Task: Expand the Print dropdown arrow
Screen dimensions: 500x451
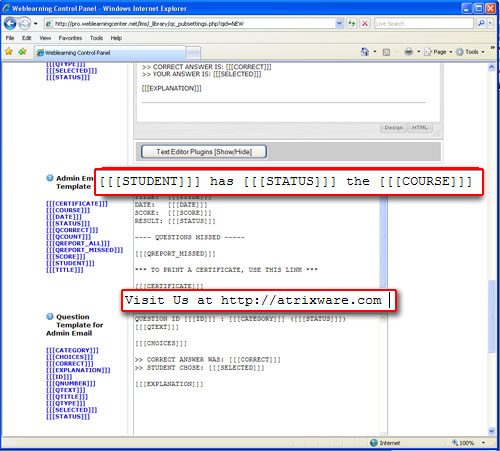Action: [x=418, y=52]
